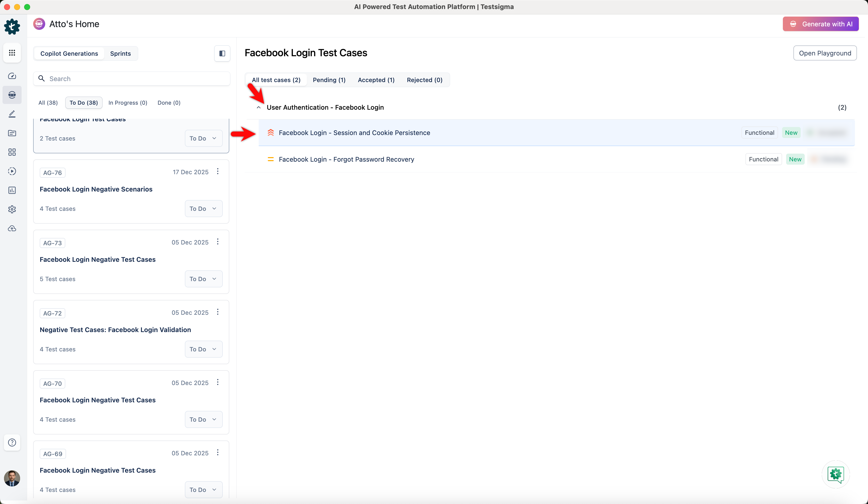Screen dimensions: 868x504
Task: Open the help question mark icon
Action: [x=12, y=442]
